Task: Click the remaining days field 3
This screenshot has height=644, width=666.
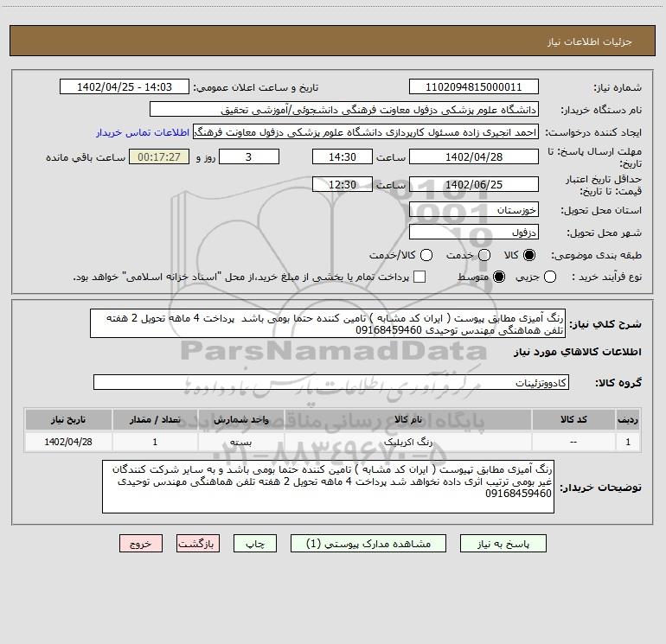Action: (x=249, y=156)
